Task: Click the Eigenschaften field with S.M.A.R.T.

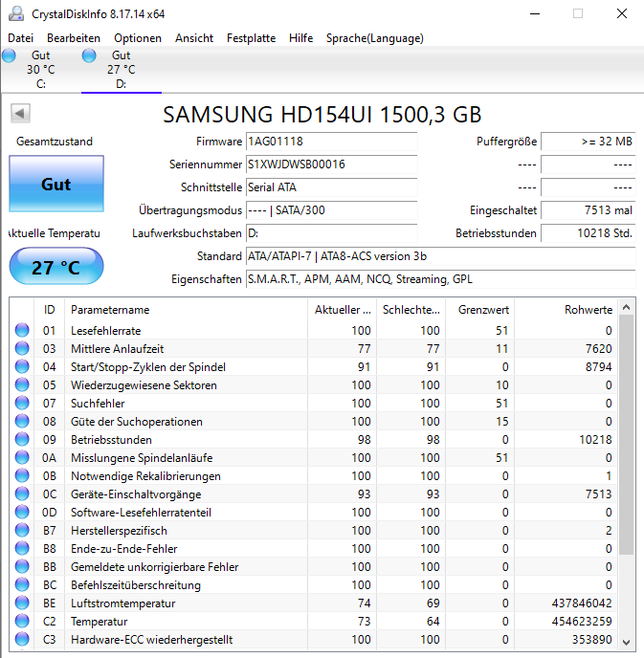Action: pyautogui.click(x=440, y=279)
